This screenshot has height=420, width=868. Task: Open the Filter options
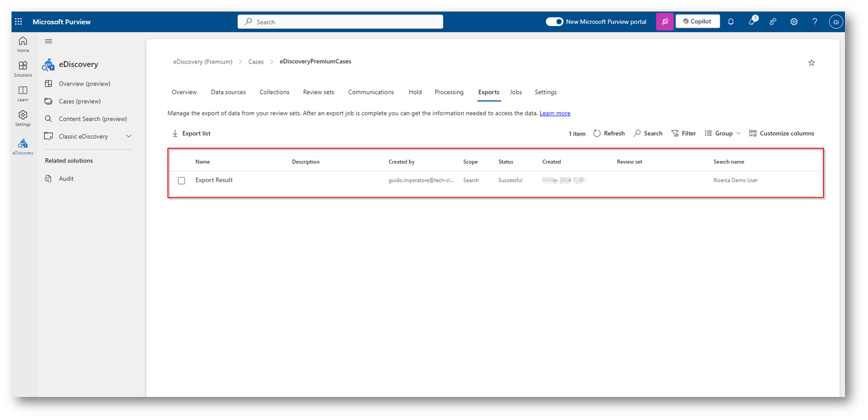684,133
